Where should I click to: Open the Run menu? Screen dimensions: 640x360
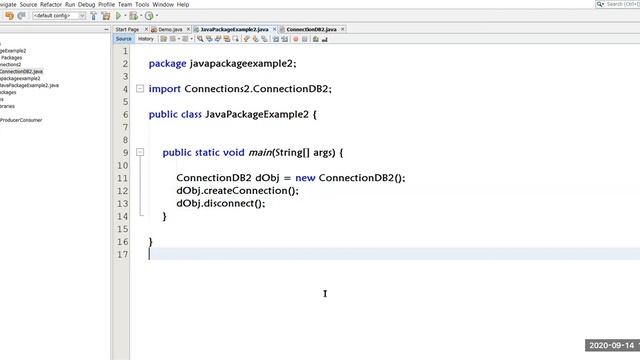pyautogui.click(x=70, y=4)
